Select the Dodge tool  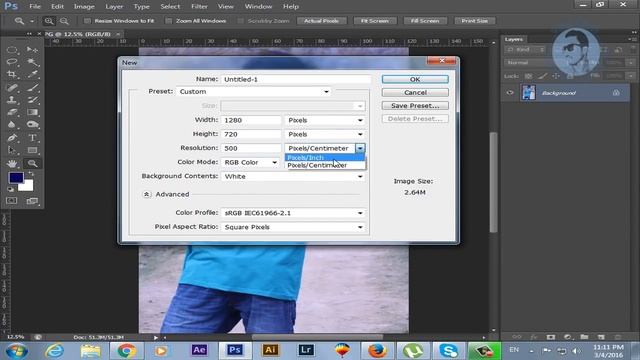pos(32,124)
